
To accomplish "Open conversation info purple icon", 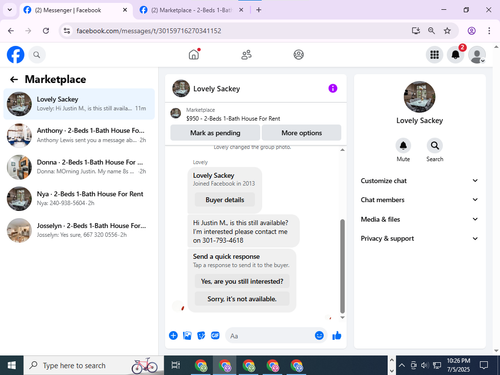I will (333, 88).
